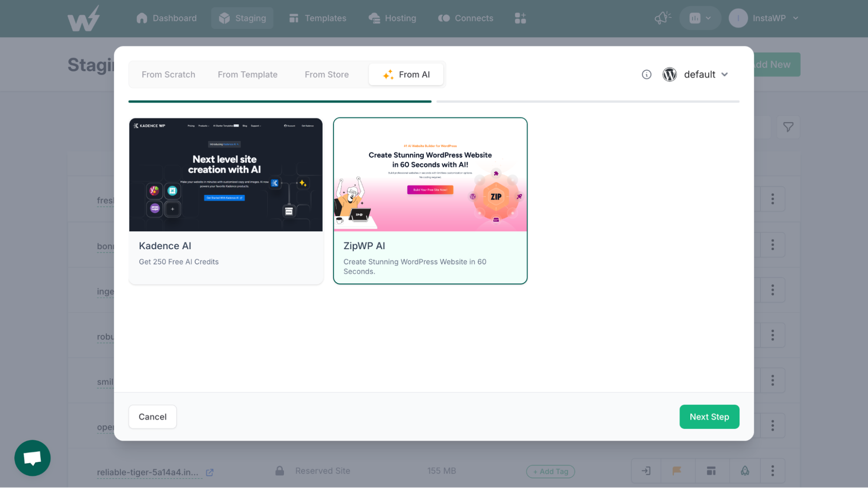The height and width of the screenshot is (488, 868).
Task: Open the live chat bubble icon
Action: click(x=33, y=458)
